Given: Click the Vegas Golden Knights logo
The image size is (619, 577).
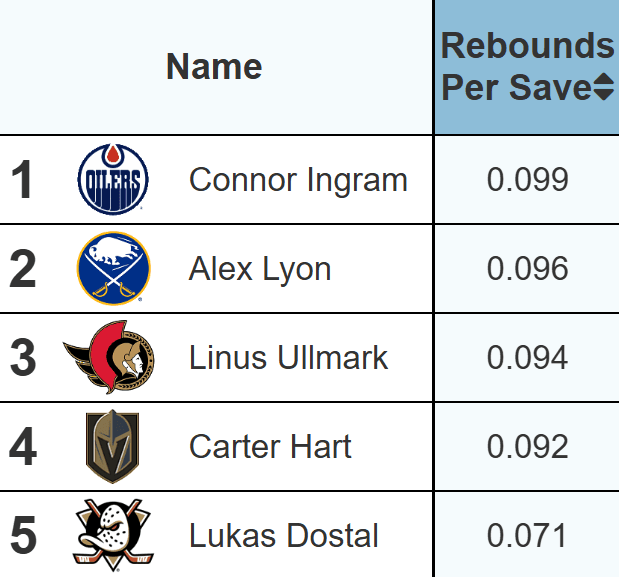Looking at the screenshot, I should pyautogui.click(x=112, y=446).
